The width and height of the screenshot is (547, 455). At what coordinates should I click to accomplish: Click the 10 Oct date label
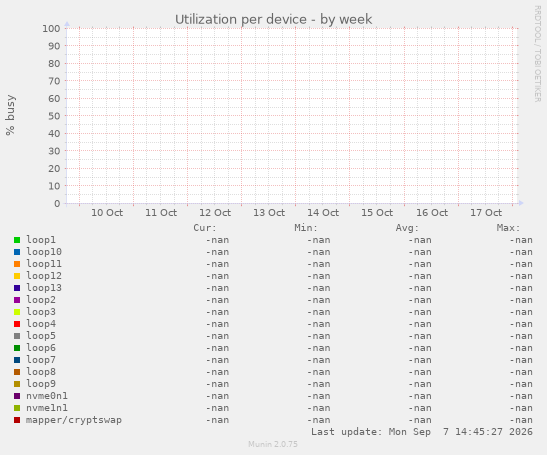tap(107, 212)
